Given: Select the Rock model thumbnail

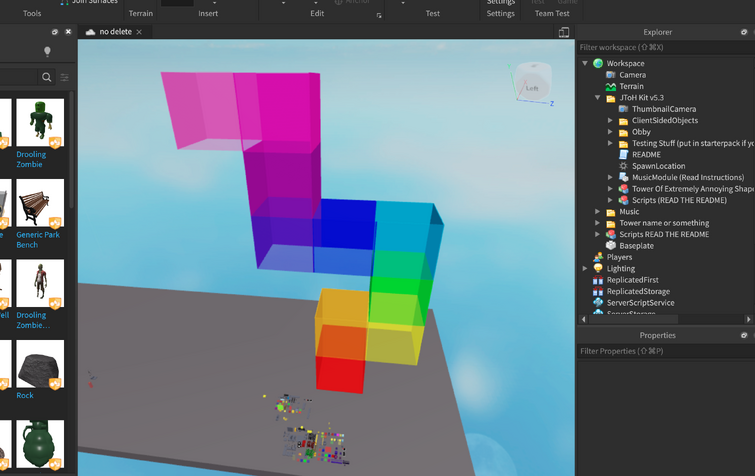Looking at the screenshot, I should click(40, 364).
